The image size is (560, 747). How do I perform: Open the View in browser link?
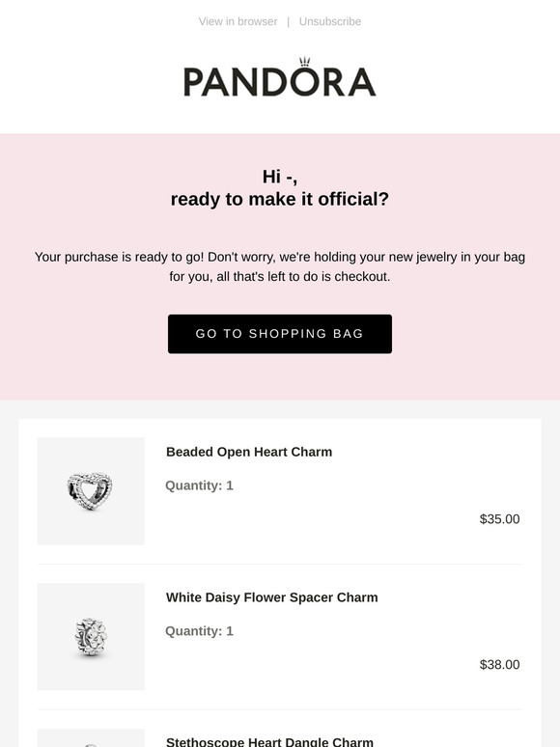(238, 21)
